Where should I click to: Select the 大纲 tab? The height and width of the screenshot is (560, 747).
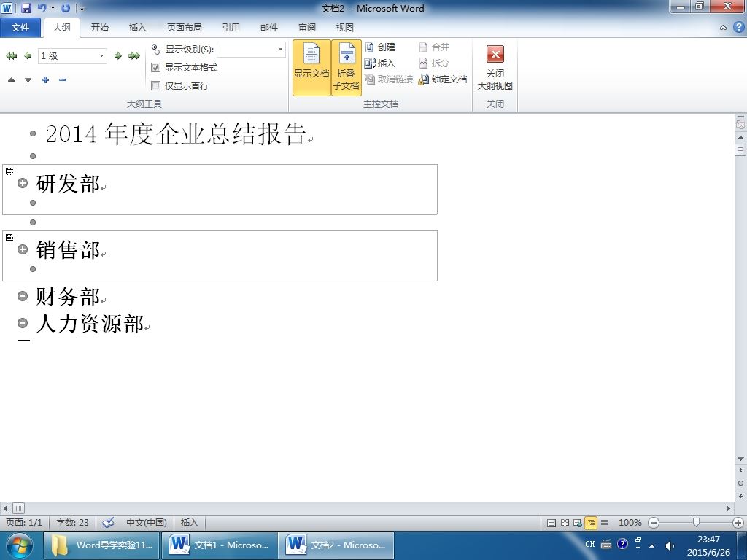(61, 28)
